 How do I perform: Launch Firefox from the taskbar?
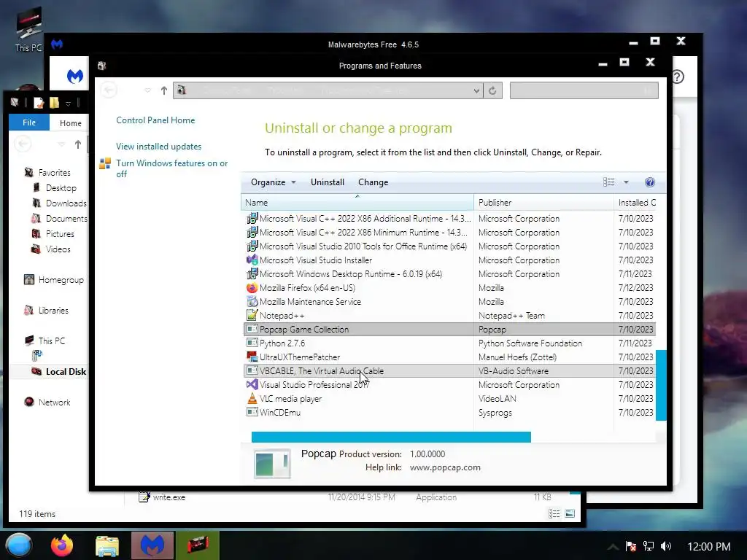pos(62,545)
